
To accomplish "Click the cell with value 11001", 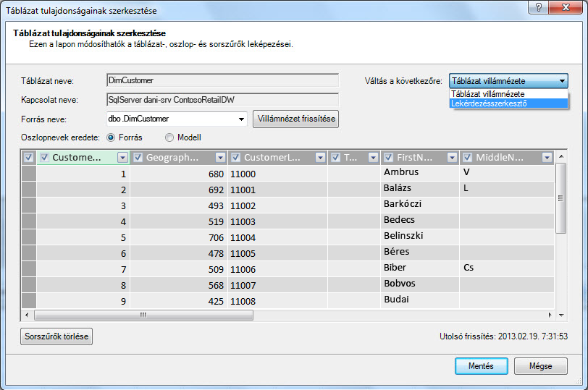I will [x=277, y=190].
